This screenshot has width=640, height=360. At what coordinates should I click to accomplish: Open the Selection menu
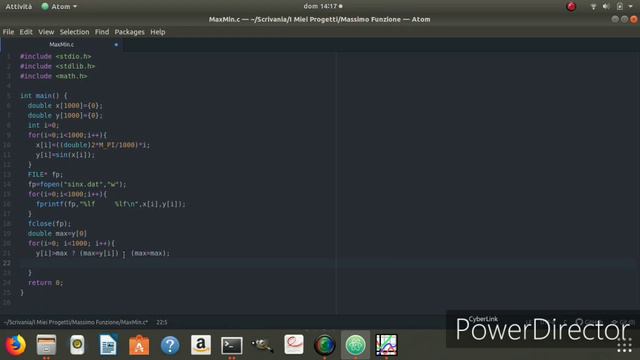74,32
